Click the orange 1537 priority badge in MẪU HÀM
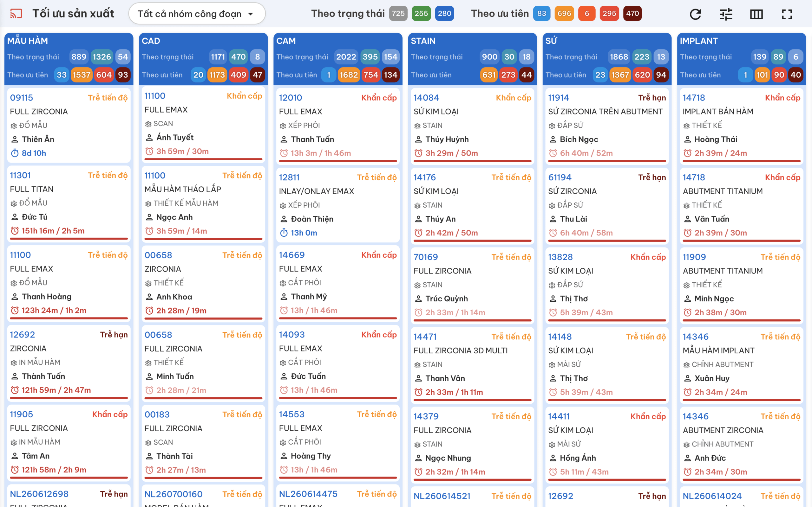The width and height of the screenshot is (812, 507). point(82,75)
